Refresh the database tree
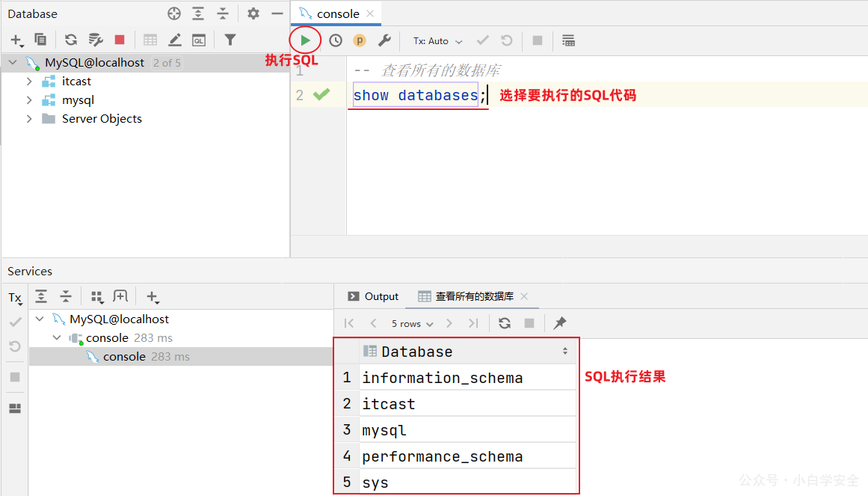This screenshot has height=496, width=868. pyautogui.click(x=70, y=40)
